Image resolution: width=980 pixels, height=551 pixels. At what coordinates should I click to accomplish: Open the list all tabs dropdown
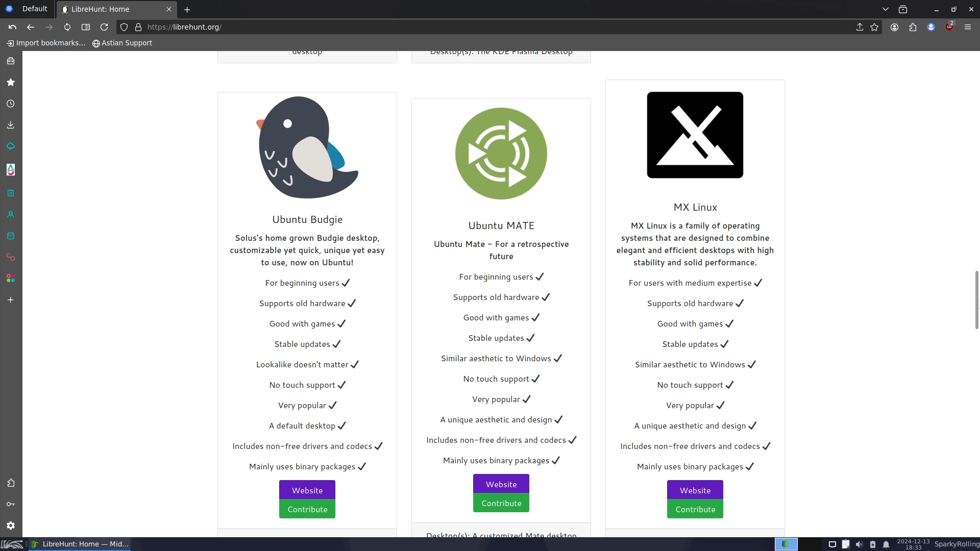coord(886,9)
